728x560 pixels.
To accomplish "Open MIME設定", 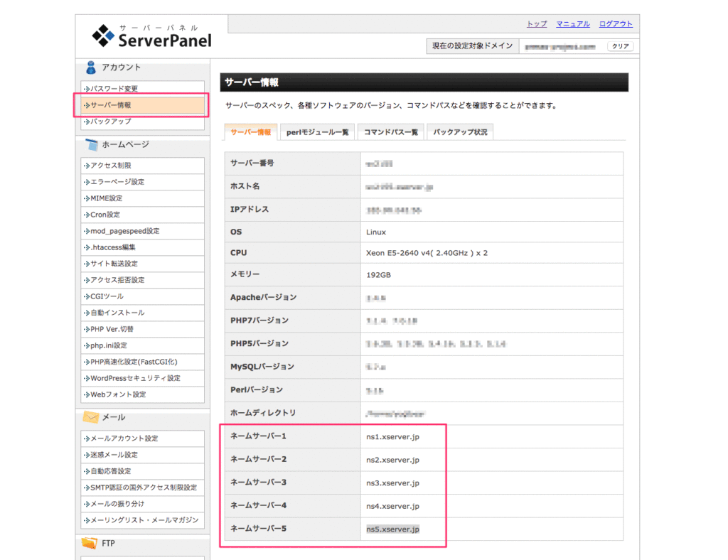I will 142,198.
